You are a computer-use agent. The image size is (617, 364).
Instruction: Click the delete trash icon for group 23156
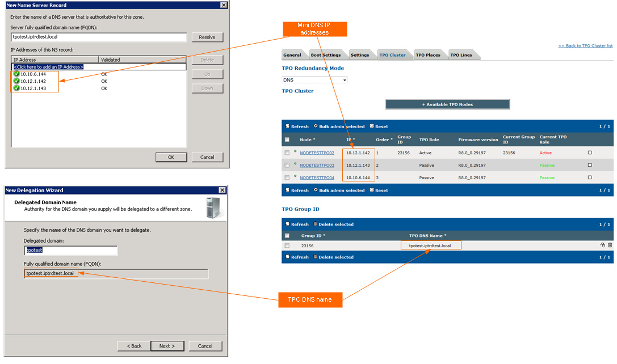tap(610, 245)
